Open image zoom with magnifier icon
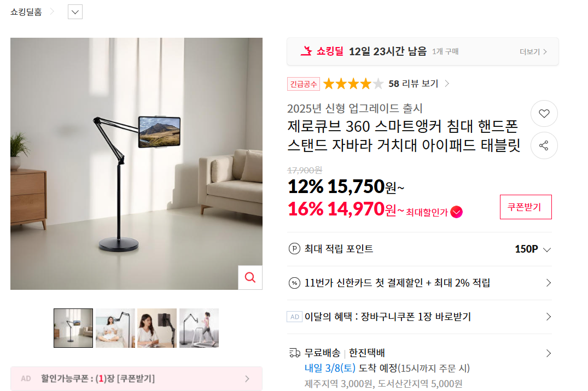 coord(250,277)
